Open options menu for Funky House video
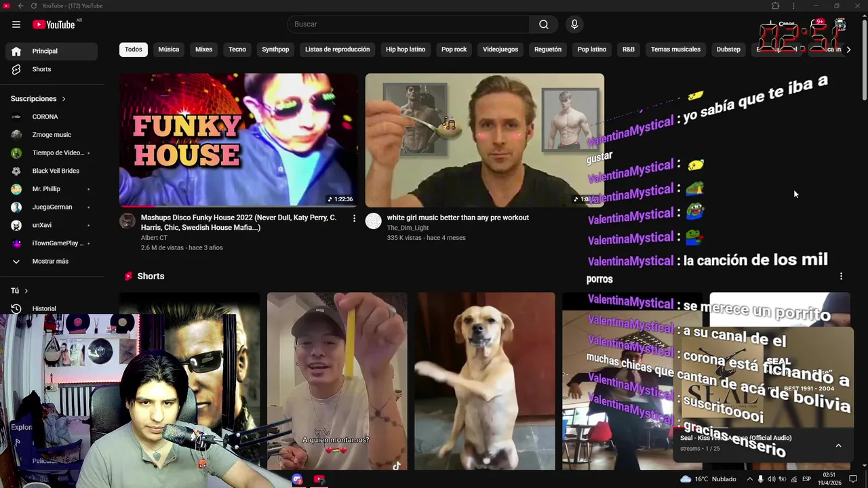The image size is (868, 488). tap(354, 218)
